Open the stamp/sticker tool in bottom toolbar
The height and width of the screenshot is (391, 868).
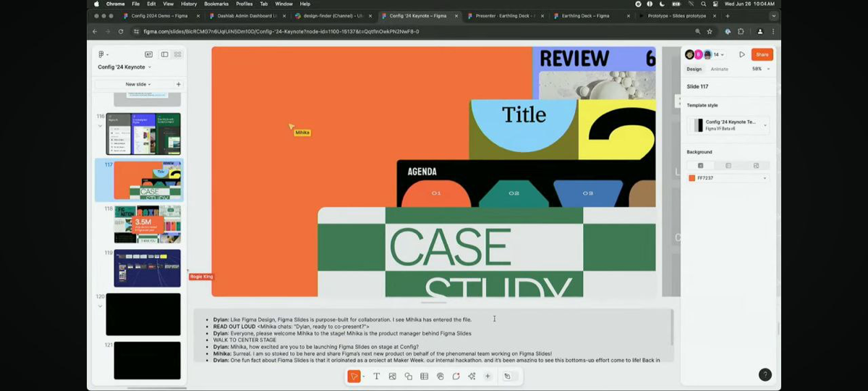click(x=440, y=377)
